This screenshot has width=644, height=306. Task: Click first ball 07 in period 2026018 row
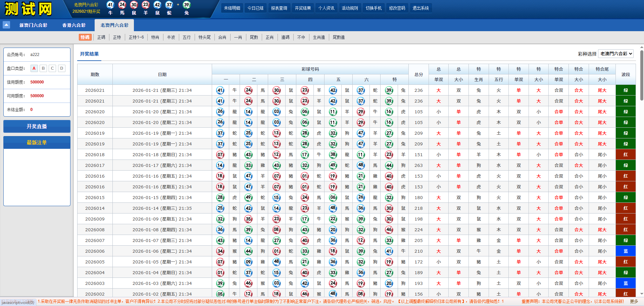click(x=220, y=155)
